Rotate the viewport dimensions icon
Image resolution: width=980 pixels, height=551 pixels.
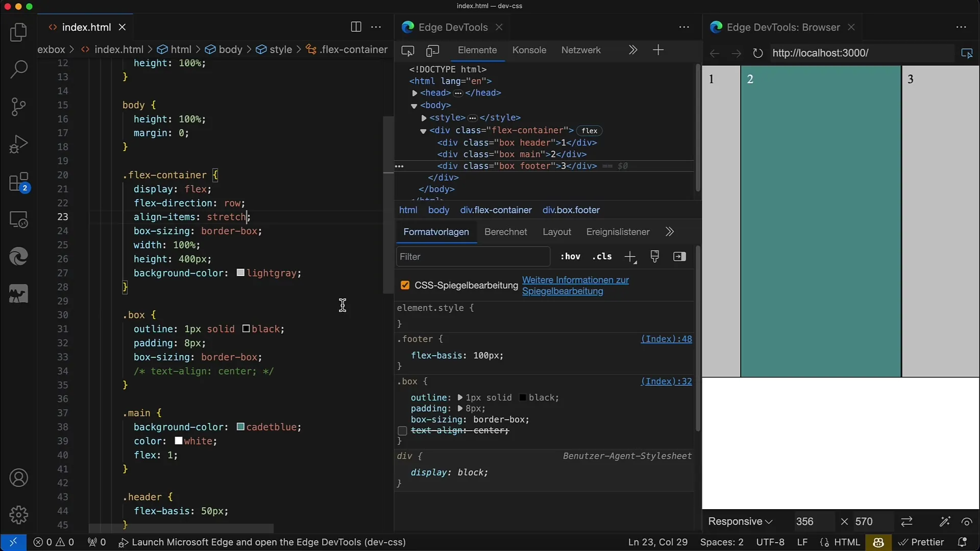point(906,521)
